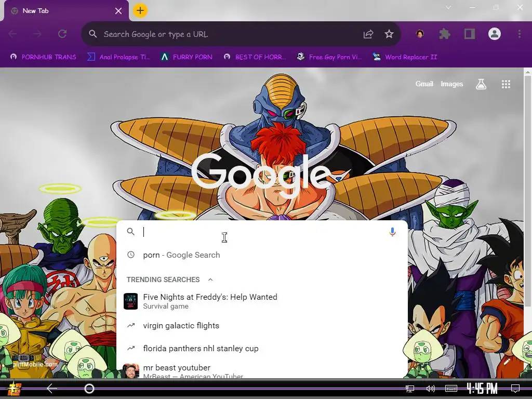Start voice search with the microphone icon
The height and width of the screenshot is (399, 532).
392,232
